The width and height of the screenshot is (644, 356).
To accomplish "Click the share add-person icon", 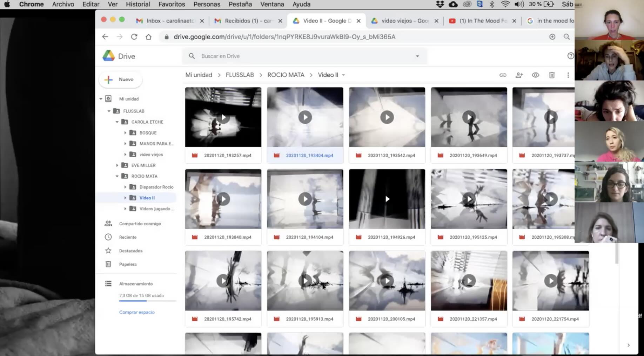I will (519, 75).
